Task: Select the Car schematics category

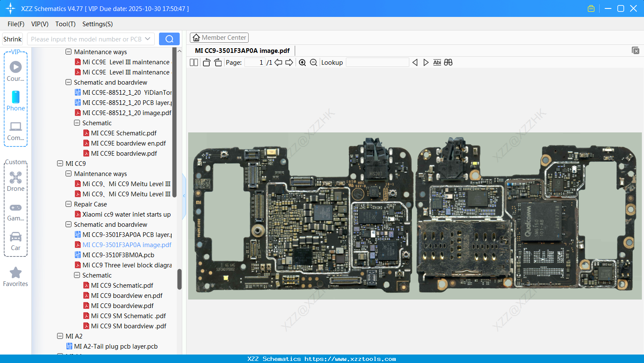Action: (x=16, y=241)
